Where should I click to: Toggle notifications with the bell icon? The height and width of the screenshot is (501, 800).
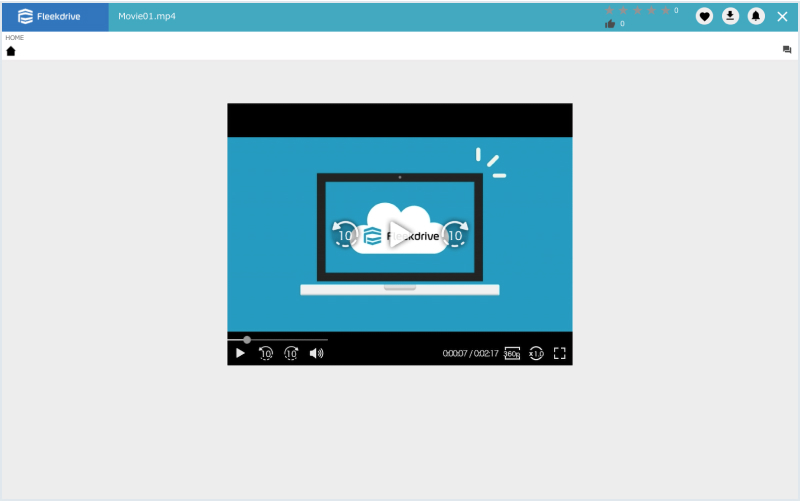coord(756,16)
